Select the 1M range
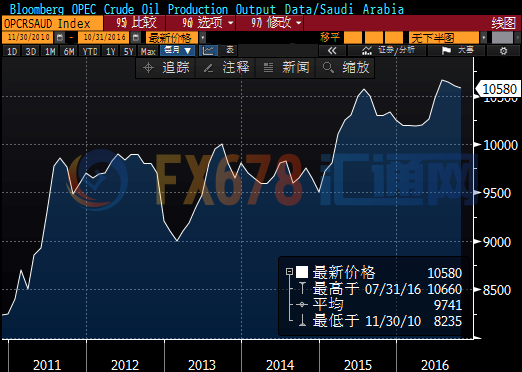Image resolution: width=522 pixels, height=372 pixels. point(50,51)
